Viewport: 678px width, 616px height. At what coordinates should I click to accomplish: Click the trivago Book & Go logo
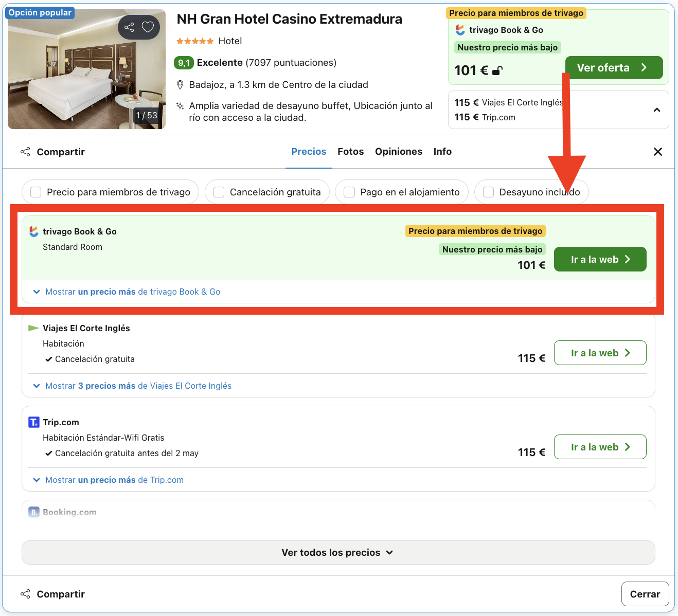[x=33, y=231]
